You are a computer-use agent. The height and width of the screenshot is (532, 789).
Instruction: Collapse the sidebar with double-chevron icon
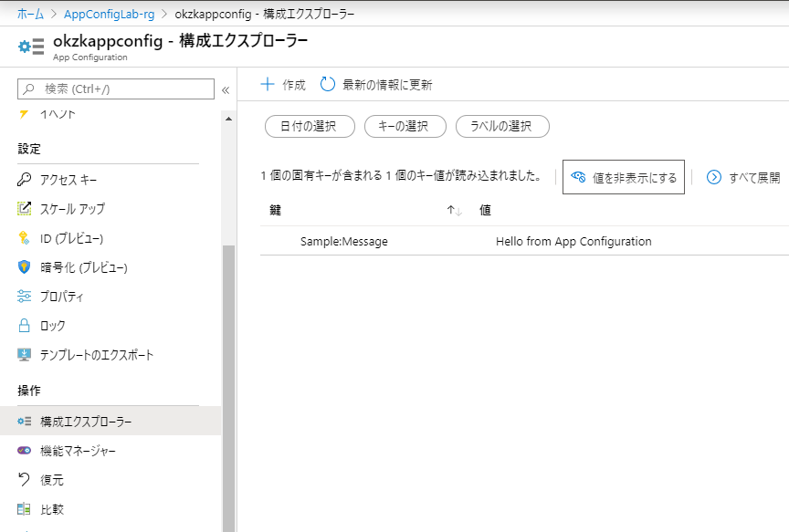point(226,90)
